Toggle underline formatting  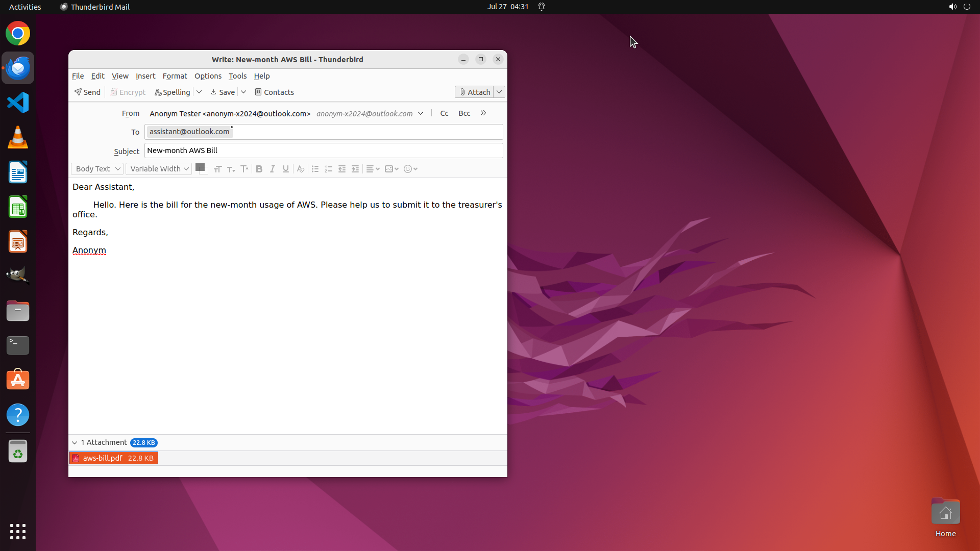pos(286,169)
